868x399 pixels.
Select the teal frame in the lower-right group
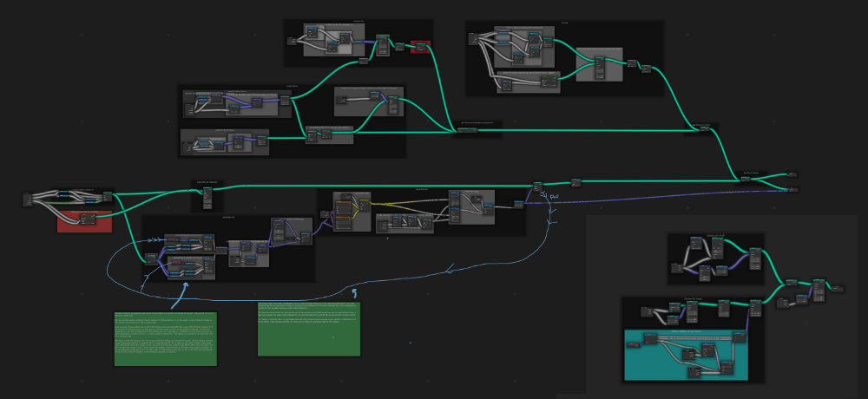pyautogui.click(x=686, y=356)
